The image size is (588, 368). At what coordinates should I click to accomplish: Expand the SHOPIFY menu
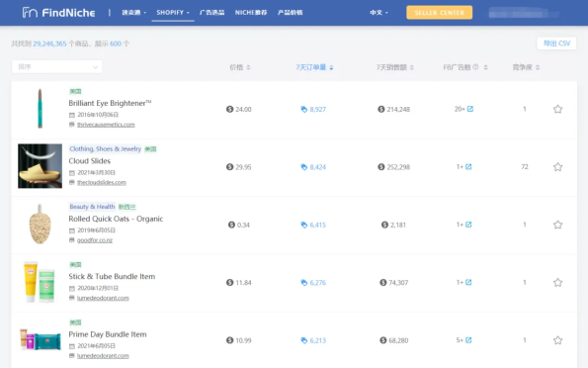(x=173, y=13)
